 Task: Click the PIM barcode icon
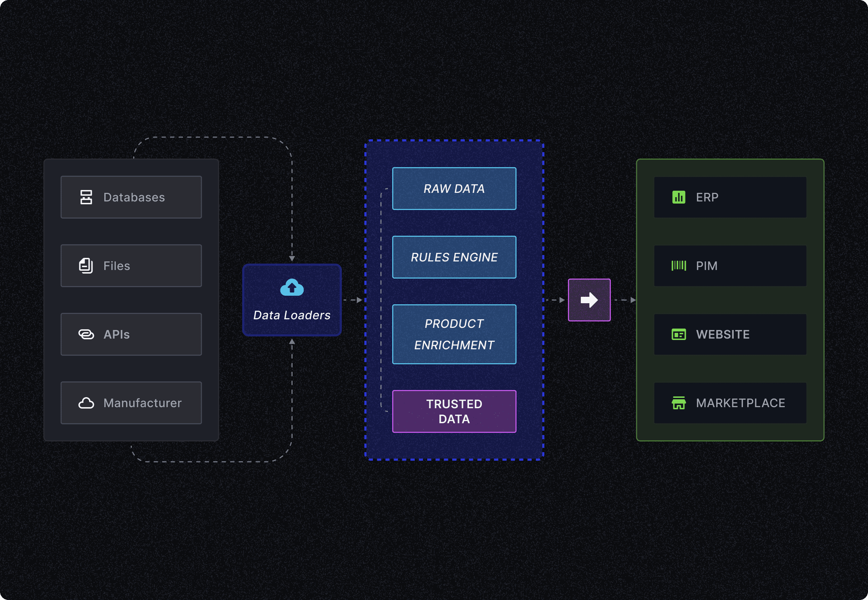coord(679,266)
